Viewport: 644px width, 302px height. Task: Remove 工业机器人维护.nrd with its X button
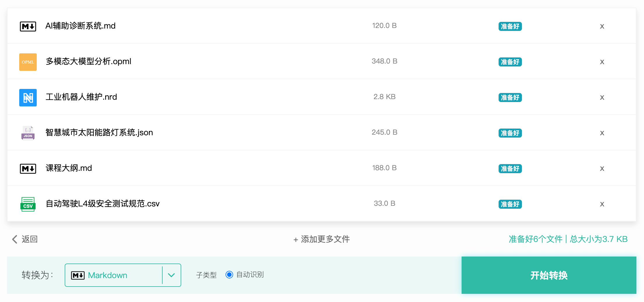pos(602,97)
